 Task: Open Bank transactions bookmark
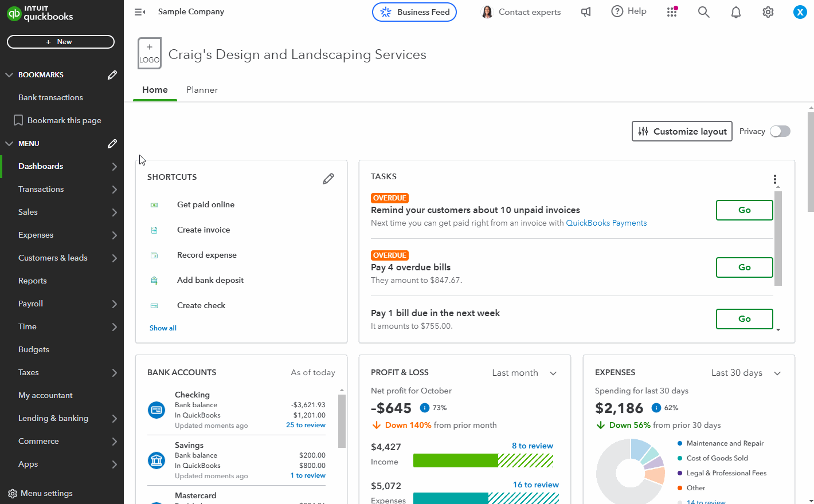click(50, 97)
